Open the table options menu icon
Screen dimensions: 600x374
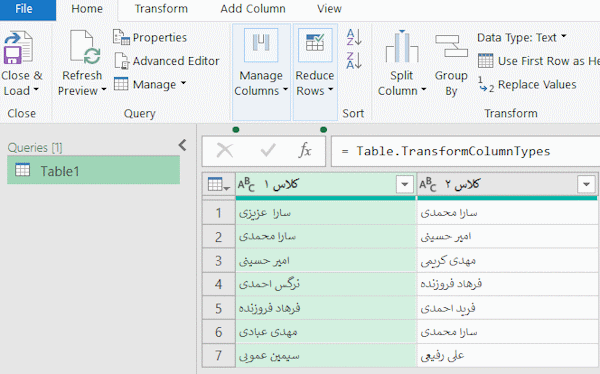point(218,185)
